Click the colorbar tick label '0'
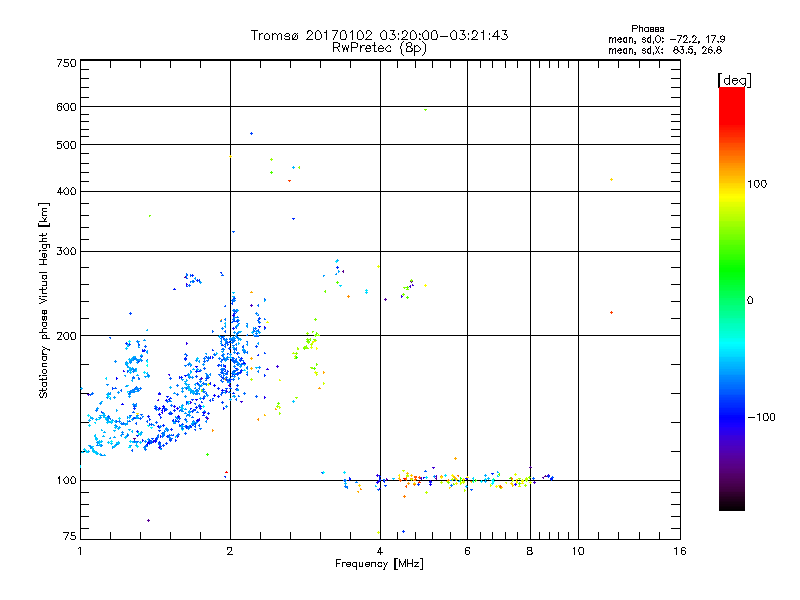 [750, 301]
